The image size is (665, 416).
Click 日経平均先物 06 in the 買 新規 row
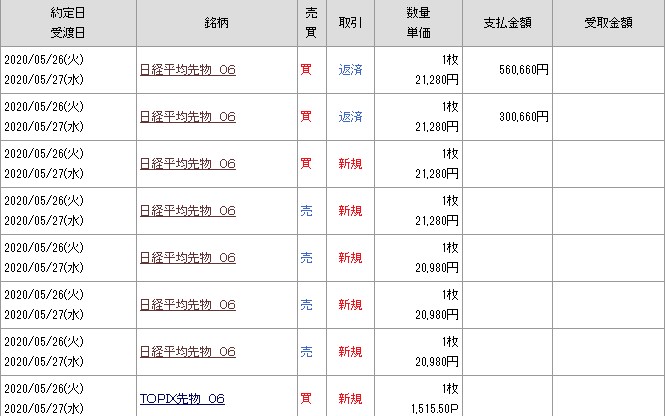pyautogui.click(x=187, y=164)
